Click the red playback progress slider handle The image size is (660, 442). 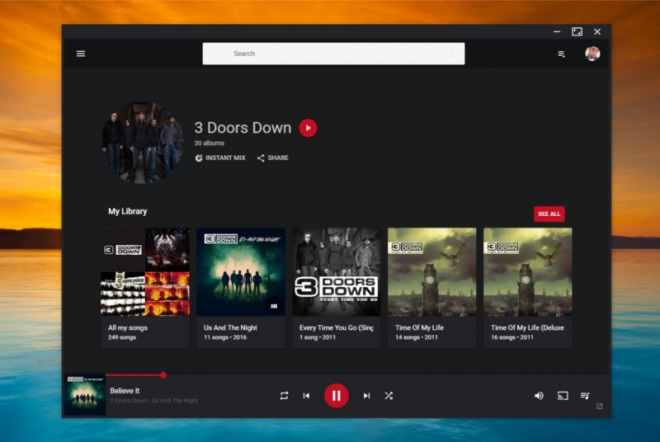click(163, 375)
